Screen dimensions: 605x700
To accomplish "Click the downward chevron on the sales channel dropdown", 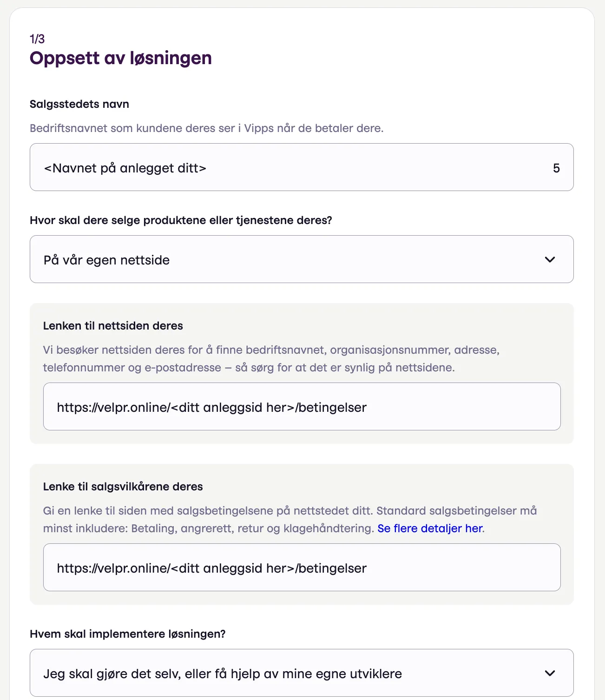I will [551, 259].
